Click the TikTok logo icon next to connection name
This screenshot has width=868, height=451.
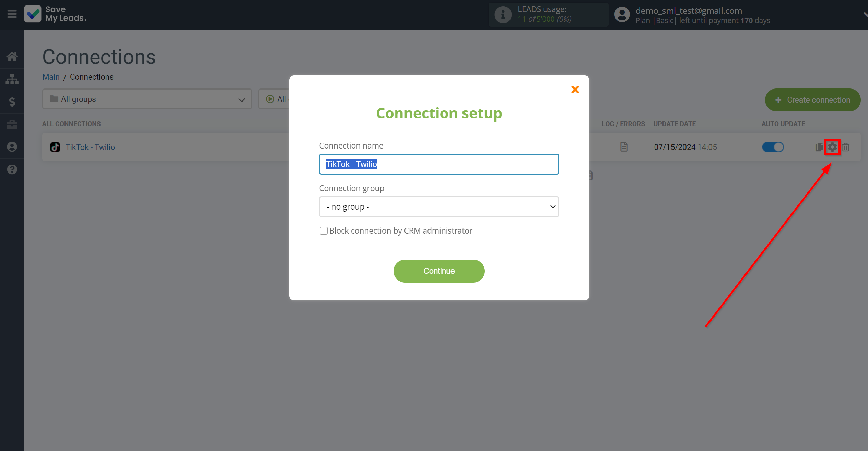click(x=55, y=147)
